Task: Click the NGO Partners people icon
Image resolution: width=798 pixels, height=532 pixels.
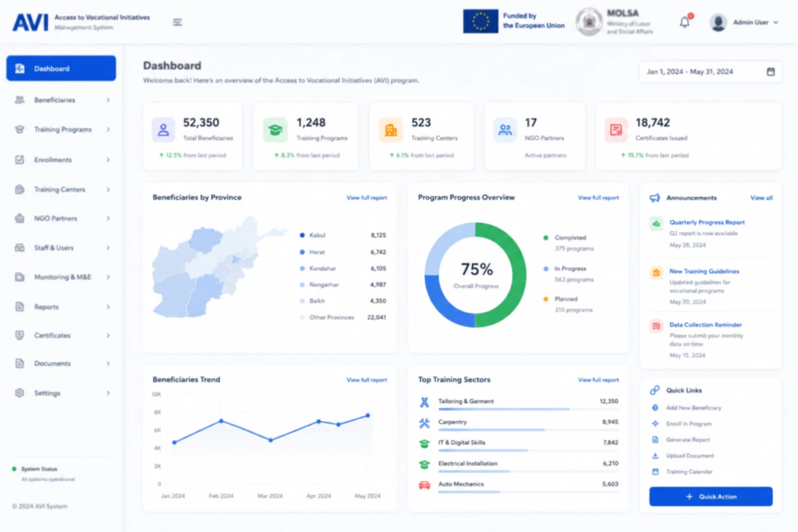Action: click(505, 130)
